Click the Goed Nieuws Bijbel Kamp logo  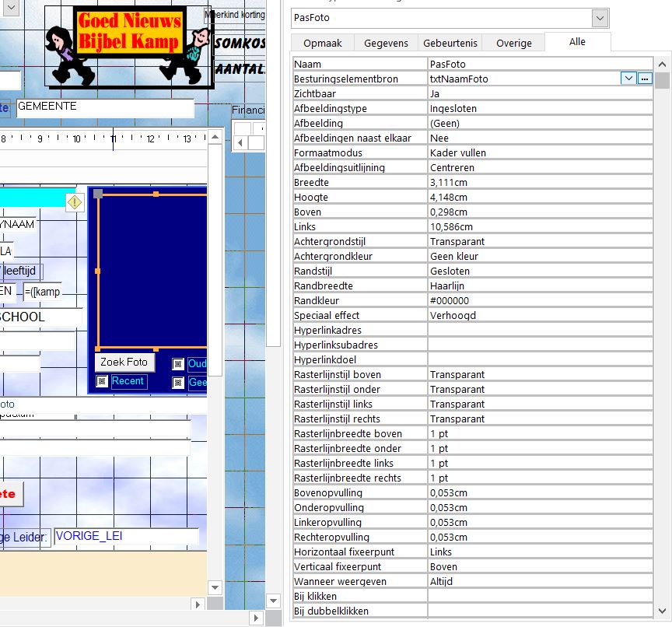pyautogui.click(x=128, y=47)
